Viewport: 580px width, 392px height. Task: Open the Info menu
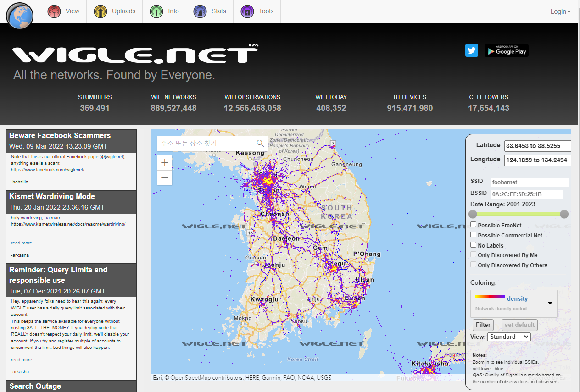(164, 11)
